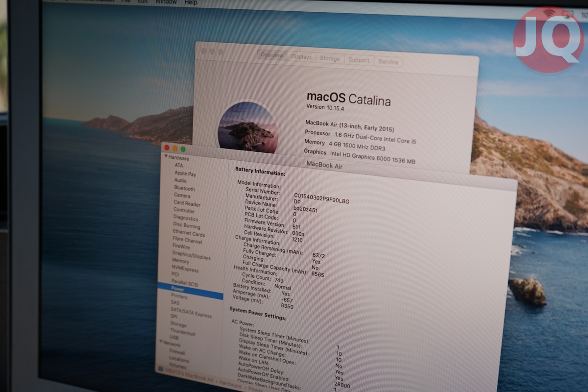
Task: Click graphics value 'Intel HD Graphics 6000 1536 MB'
Action: [372, 157]
